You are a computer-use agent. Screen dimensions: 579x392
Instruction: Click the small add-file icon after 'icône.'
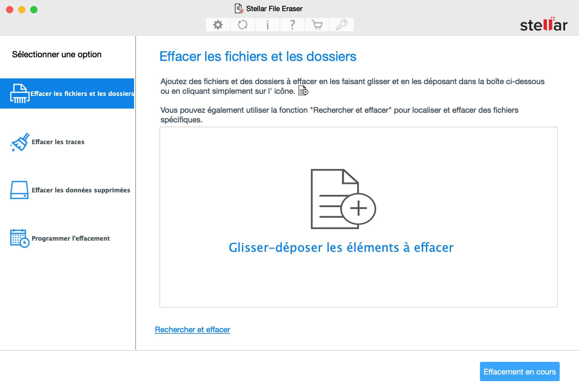tap(303, 90)
